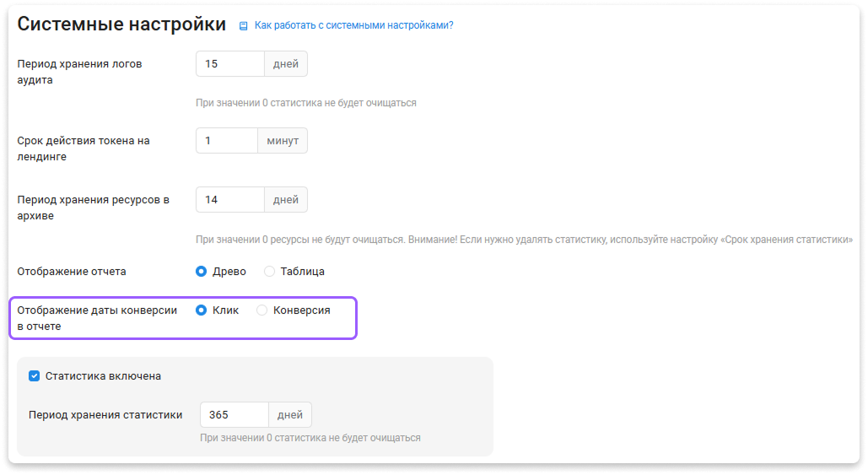Click the "Системные настройки" heading
Viewport: 868px width, 475px height.
[121, 24]
